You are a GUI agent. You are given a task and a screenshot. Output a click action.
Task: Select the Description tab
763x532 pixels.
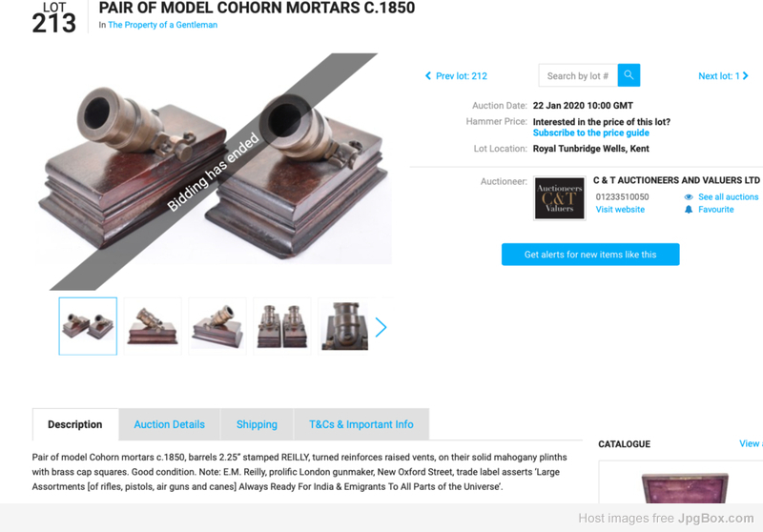click(75, 424)
